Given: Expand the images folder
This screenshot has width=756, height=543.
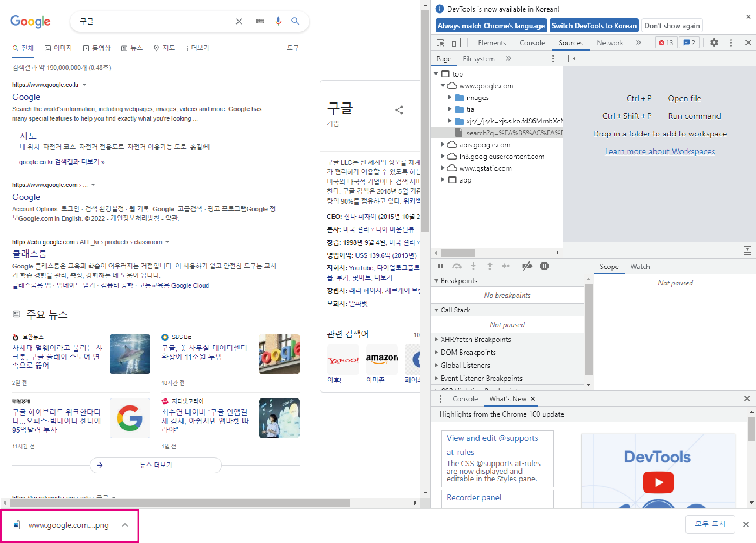Looking at the screenshot, I should [x=450, y=97].
